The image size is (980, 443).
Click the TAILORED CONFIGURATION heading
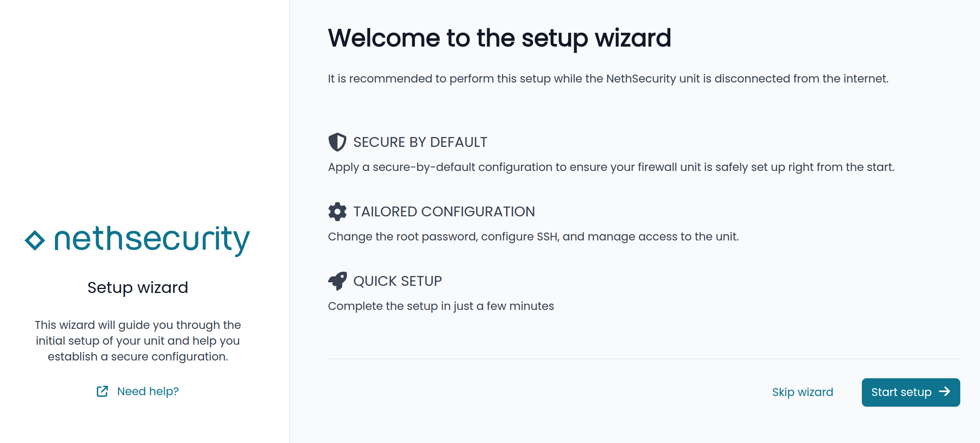click(x=444, y=212)
